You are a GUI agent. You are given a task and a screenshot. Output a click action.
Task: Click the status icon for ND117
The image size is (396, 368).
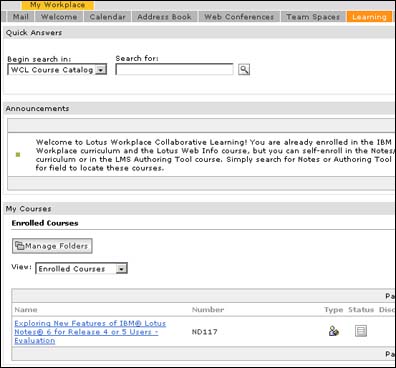point(361,331)
